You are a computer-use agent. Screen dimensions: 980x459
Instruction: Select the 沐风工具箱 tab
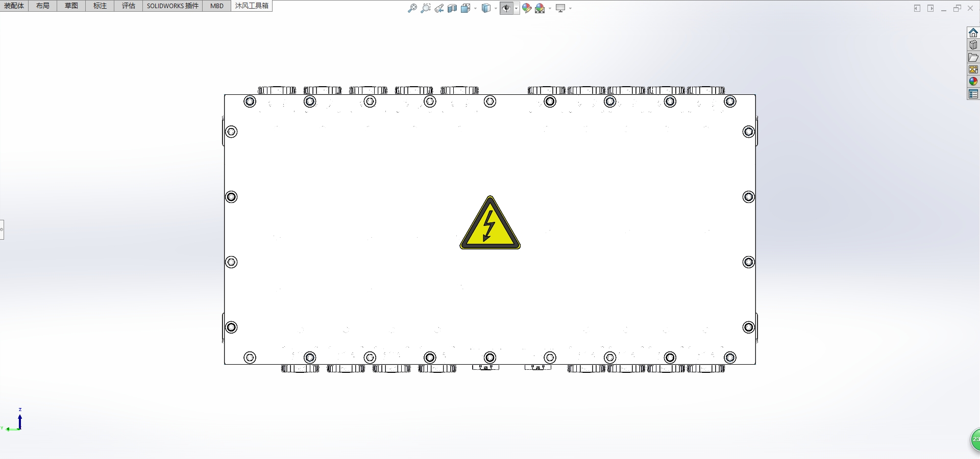pos(252,6)
